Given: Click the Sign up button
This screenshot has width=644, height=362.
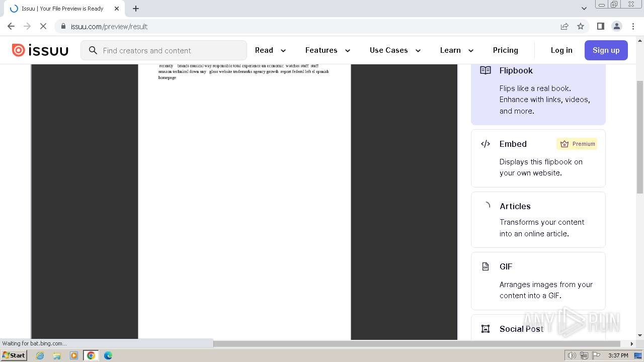Looking at the screenshot, I should pos(606,50).
